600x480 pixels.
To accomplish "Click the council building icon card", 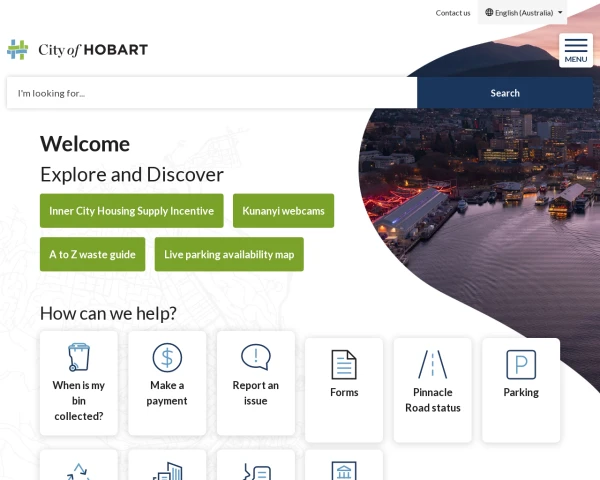I will pyautogui.click(x=344, y=465).
